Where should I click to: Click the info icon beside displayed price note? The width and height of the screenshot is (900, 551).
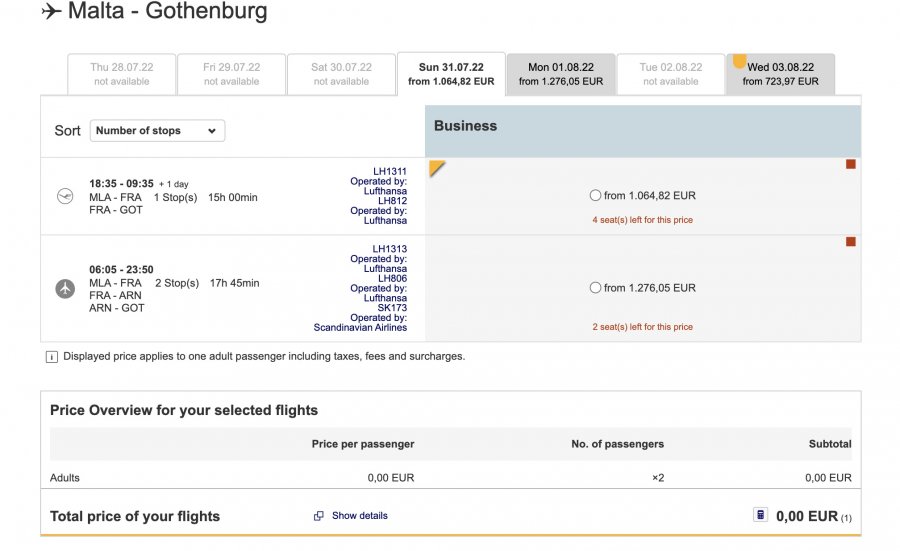[52, 357]
